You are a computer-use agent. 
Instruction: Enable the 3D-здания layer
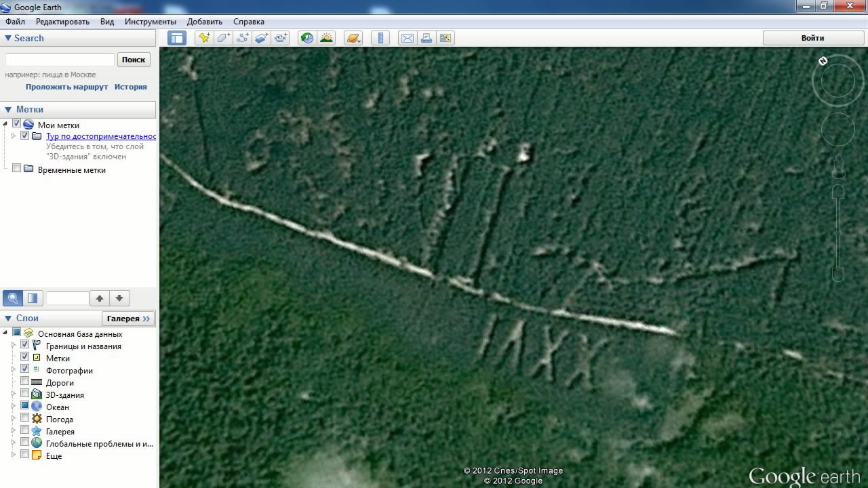(x=25, y=394)
